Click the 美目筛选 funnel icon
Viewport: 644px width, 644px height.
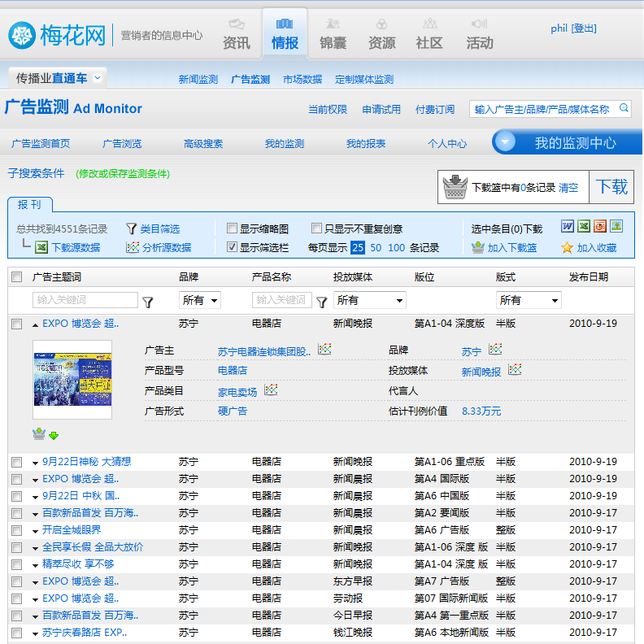click(131, 228)
